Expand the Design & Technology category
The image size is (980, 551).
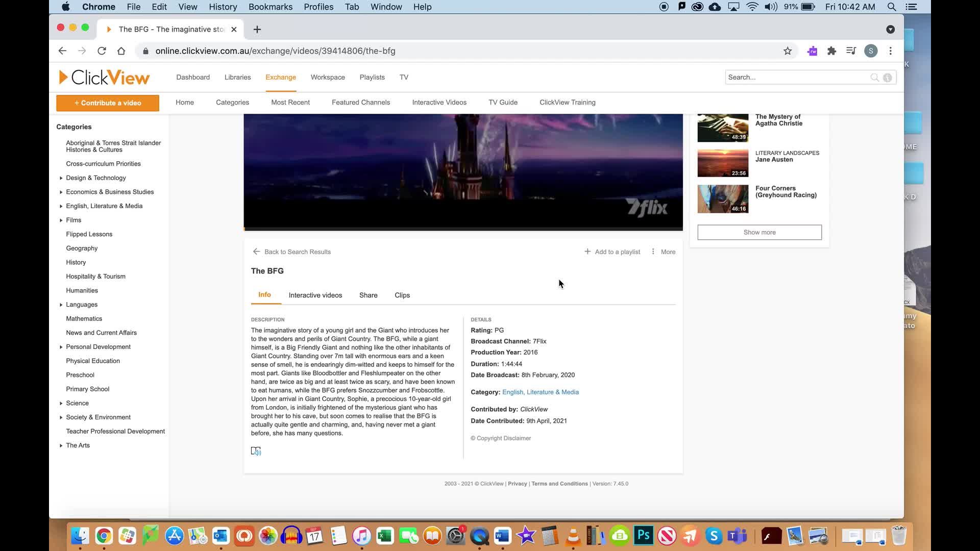click(61, 178)
